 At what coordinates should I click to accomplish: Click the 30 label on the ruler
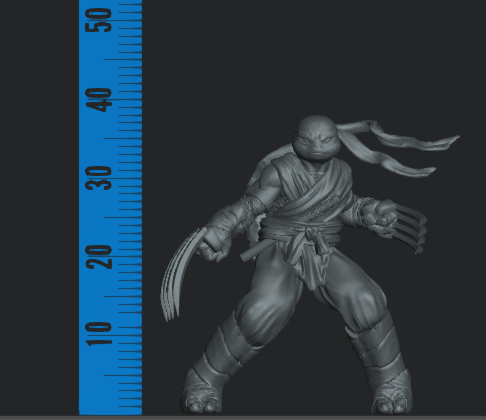tap(99, 178)
